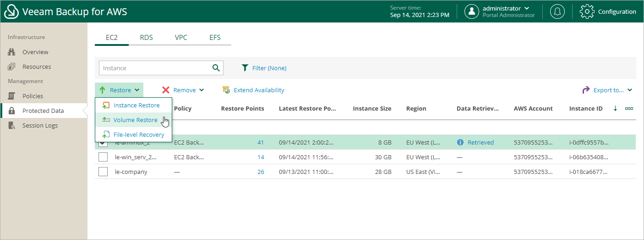Image resolution: width=644 pixels, height=240 pixels.
Task: Click the Instance search field
Action: tap(155, 68)
